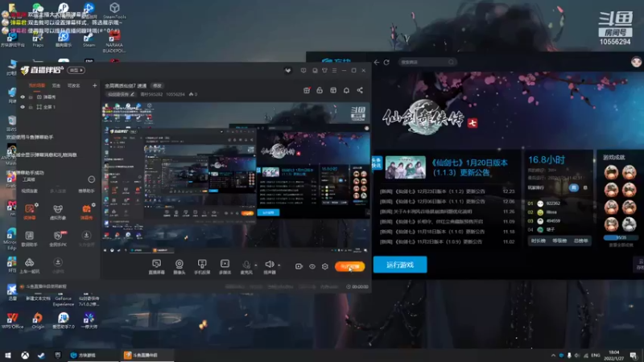644x362 pixels.
Task: Open the 12月23日版本 (1.1.2) news item
Action: pos(432,191)
